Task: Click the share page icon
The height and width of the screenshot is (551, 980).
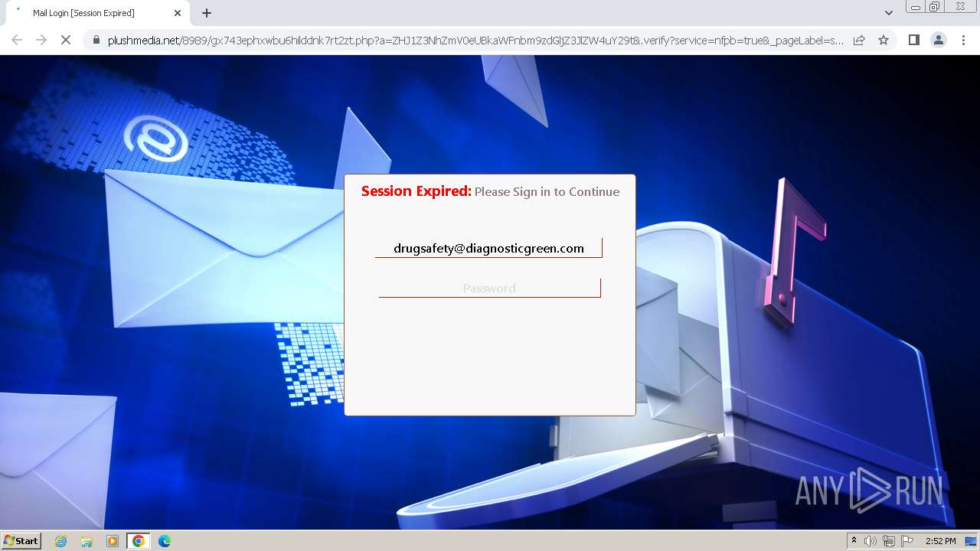Action: click(x=859, y=40)
